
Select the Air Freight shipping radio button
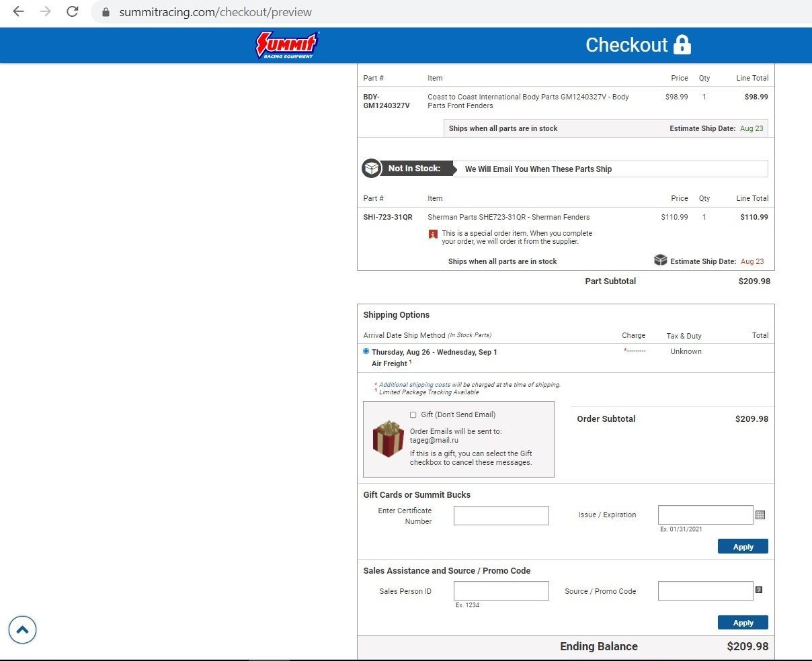point(366,351)
